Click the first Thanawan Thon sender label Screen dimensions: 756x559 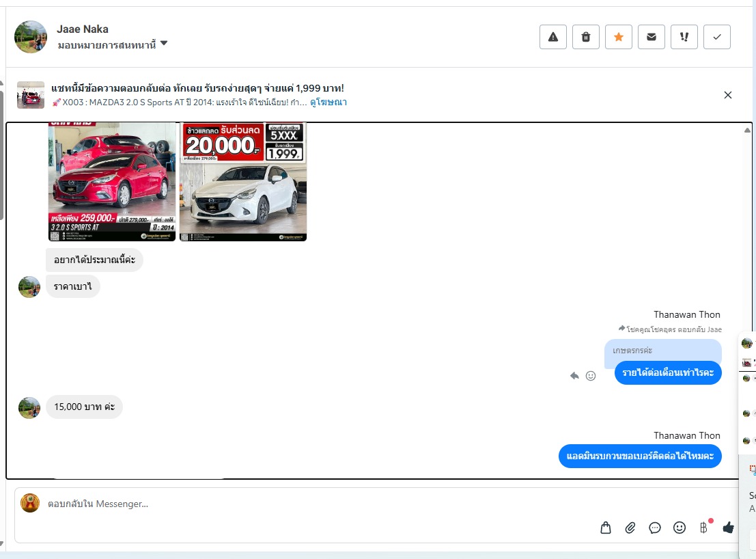tap(686, 314)
